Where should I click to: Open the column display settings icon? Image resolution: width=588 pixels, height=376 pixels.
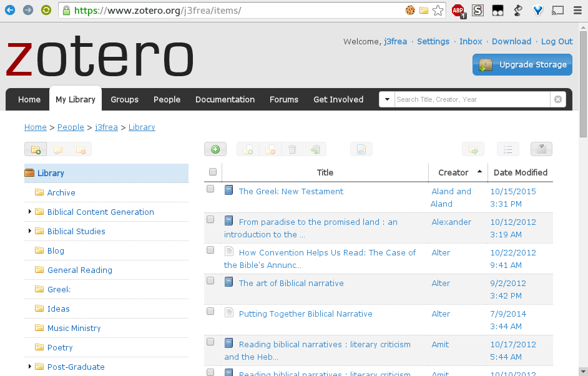(x=542, y=149)
